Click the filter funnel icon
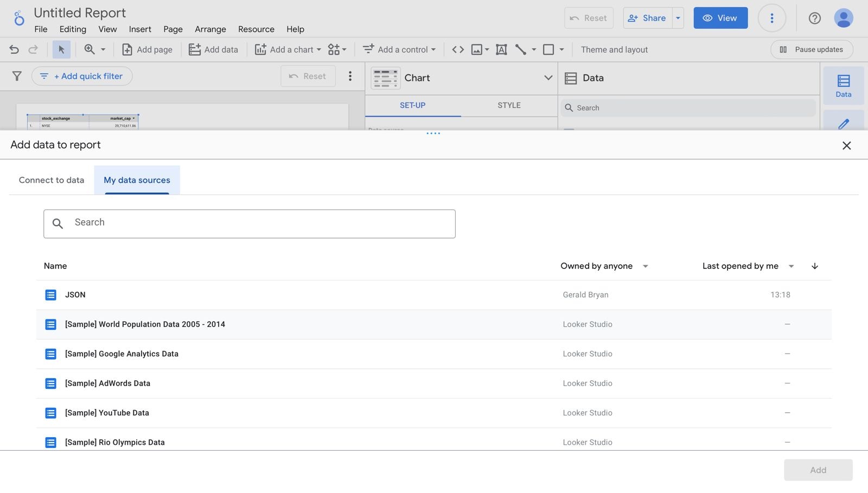The height and width of the screenshot is (493, 868). click(x=17, y=76)
